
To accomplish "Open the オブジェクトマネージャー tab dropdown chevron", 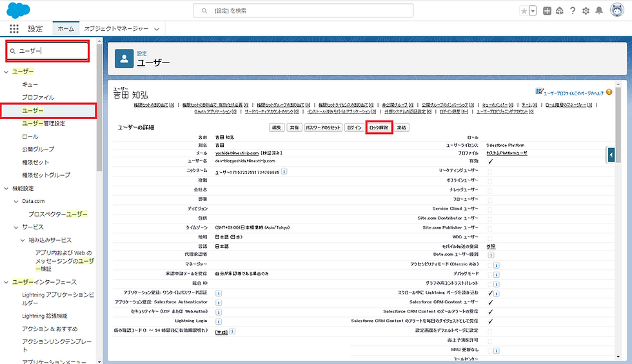I will 156,29.
